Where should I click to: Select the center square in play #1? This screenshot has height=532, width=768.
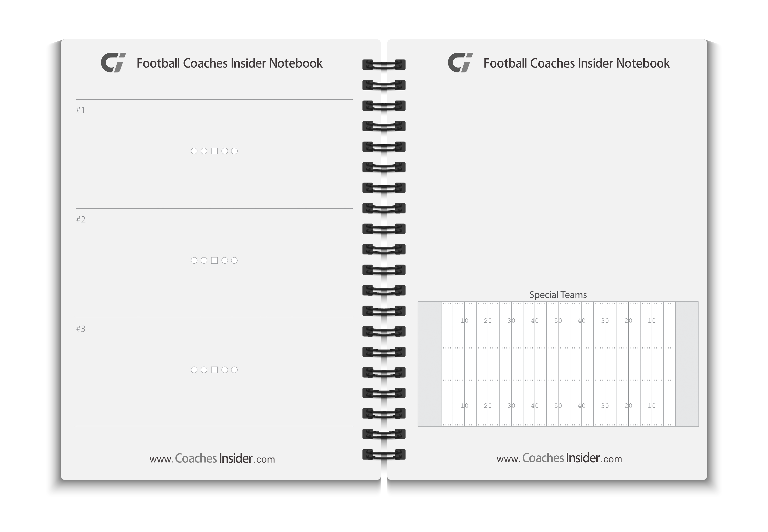(x=214, y=151)
